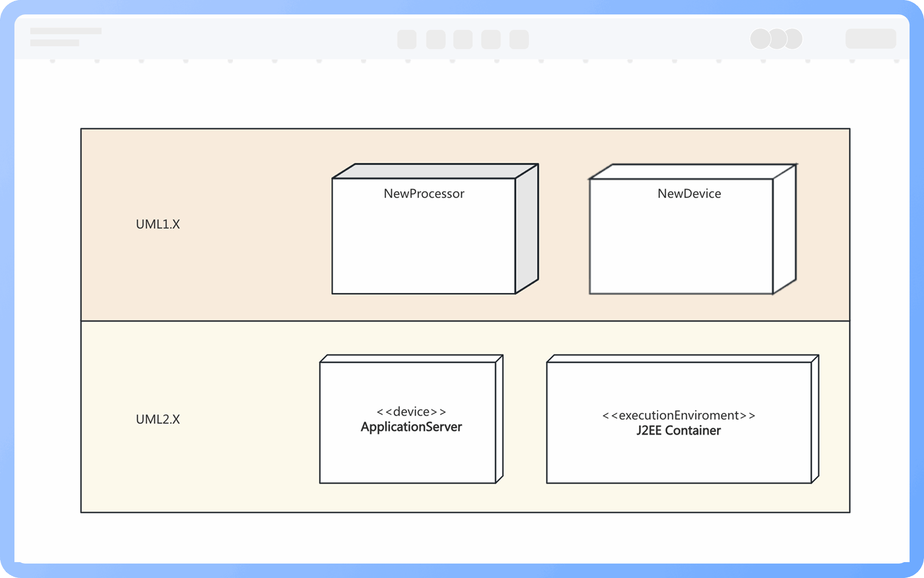Click the ApplicationServer bold text
Screen dimensions: 924x578
pos(411,427)
